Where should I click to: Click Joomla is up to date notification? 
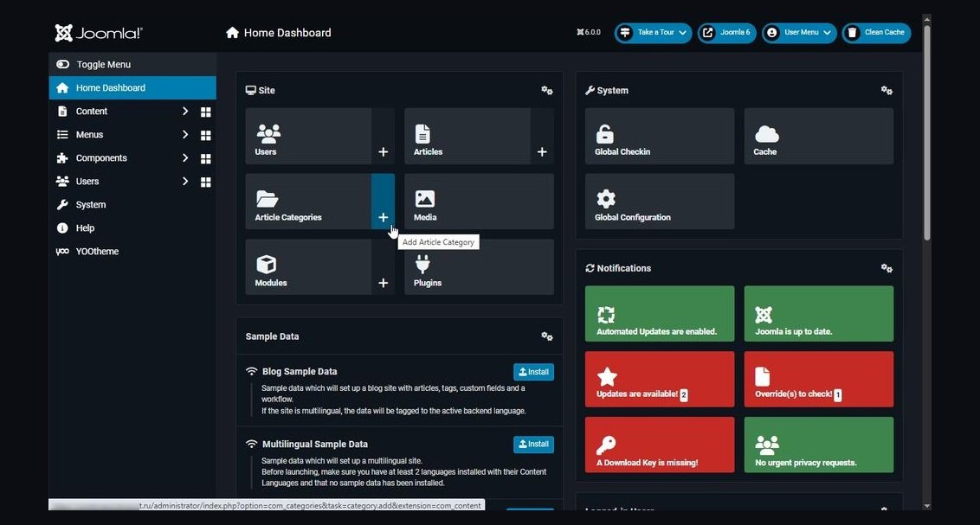(819, 314)
